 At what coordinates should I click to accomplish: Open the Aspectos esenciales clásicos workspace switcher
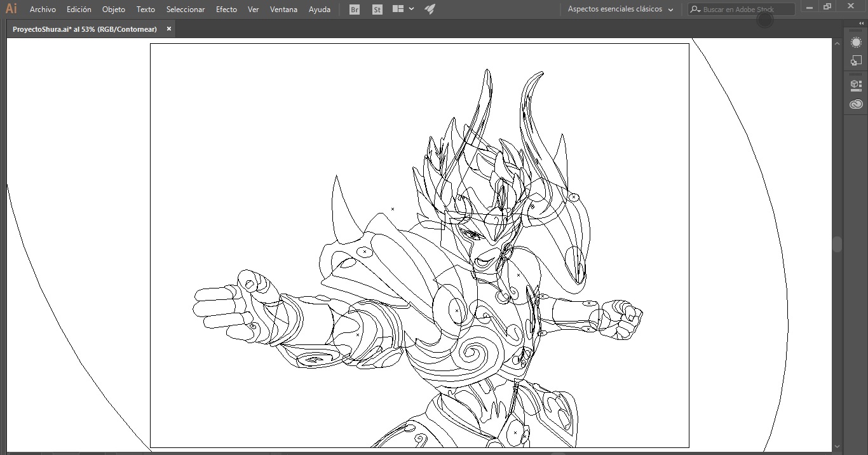click(x=620, y=10)
